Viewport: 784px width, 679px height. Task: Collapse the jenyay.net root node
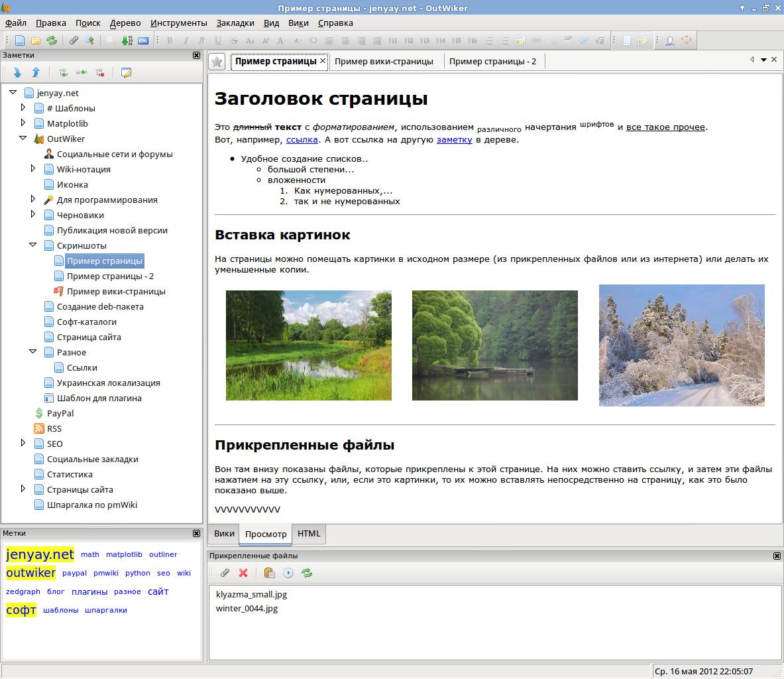[12, 93]
